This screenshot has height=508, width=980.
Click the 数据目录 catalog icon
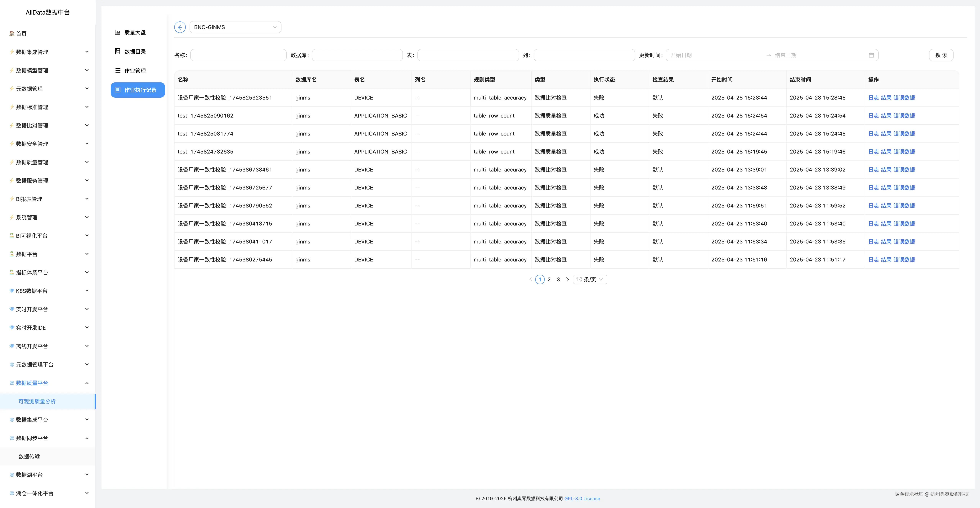(x=118, y=51)
